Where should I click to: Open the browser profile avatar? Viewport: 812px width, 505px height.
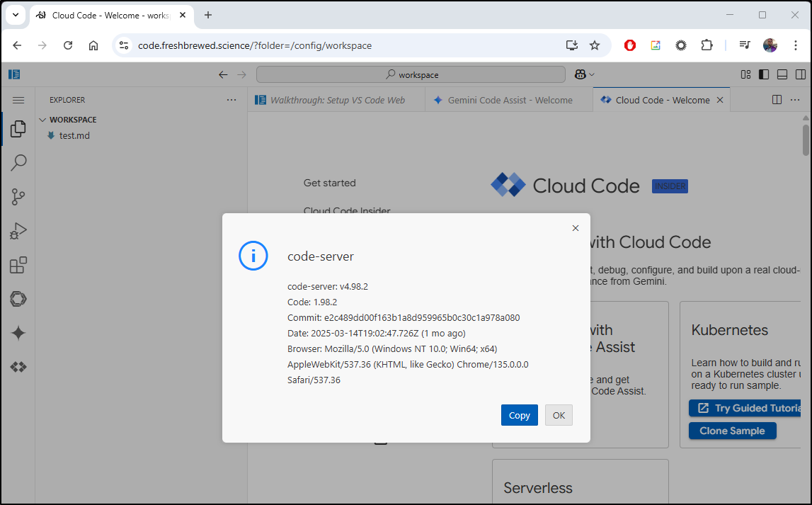point(770,45)
